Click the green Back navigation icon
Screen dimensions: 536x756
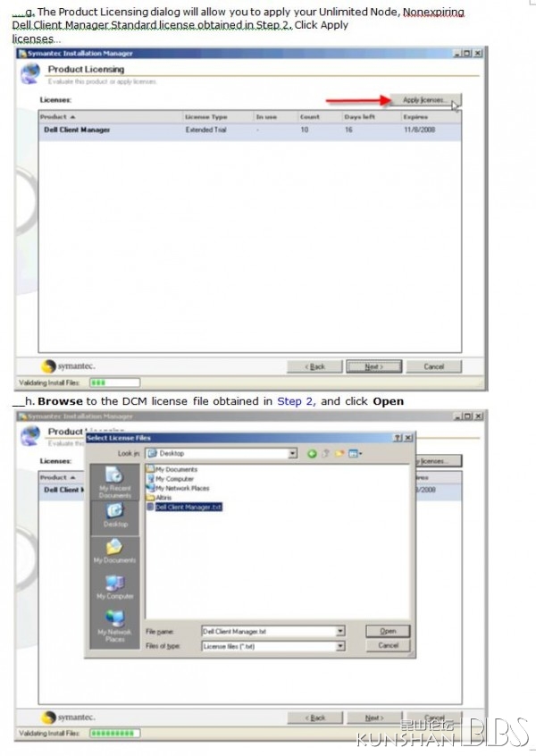pos(313,454)
